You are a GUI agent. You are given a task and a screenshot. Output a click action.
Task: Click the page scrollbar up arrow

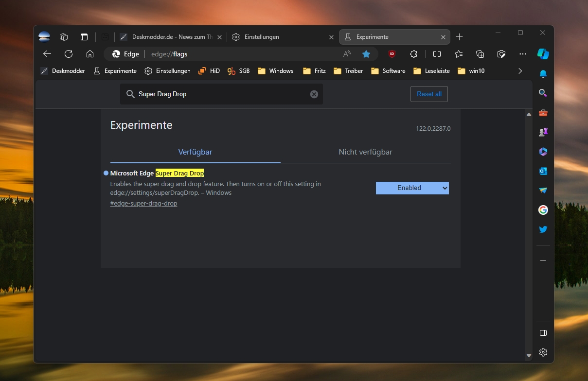click(529, 114)
